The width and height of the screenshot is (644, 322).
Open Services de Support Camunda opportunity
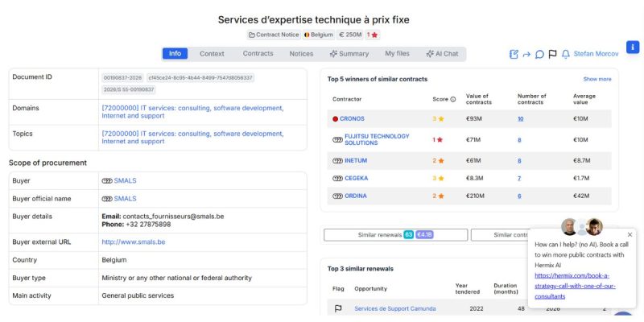395,309
